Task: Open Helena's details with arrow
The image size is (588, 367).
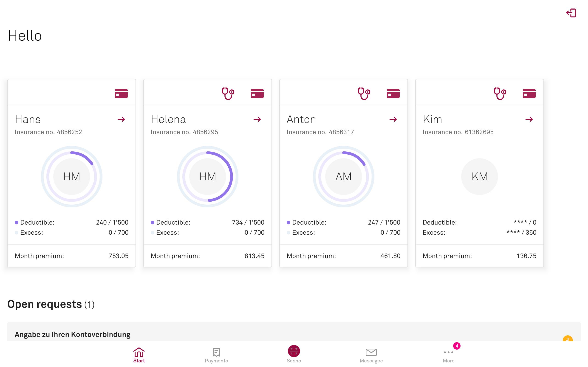Action: point(257,119)
